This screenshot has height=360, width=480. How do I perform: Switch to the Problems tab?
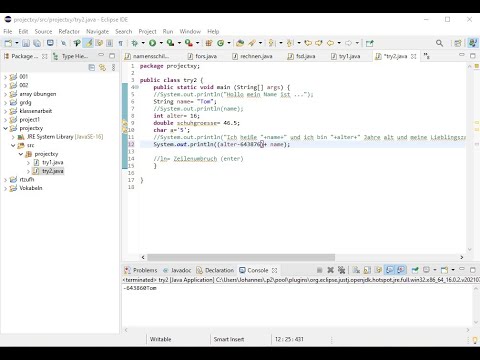pos(141,270)
